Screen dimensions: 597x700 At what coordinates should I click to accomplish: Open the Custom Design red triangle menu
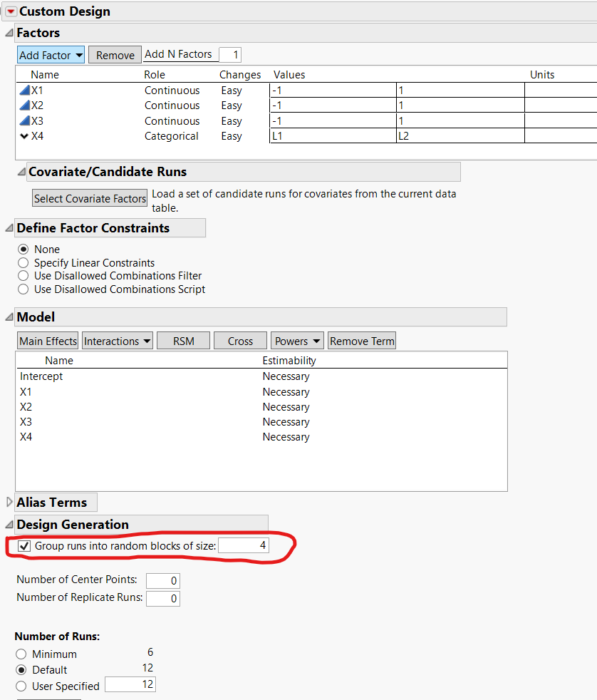(11, 11)
